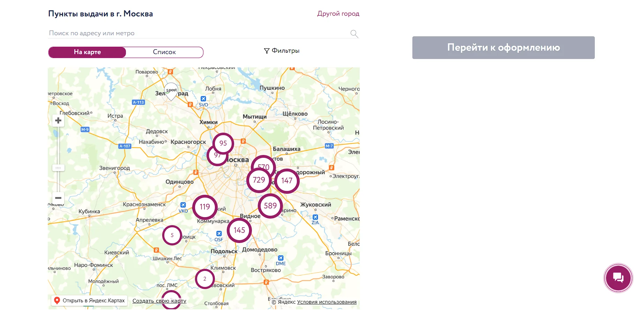Viewport: 644px width, 310px height.
Task: Click the 589 cluster marker
Action: (x=270, y=206)
